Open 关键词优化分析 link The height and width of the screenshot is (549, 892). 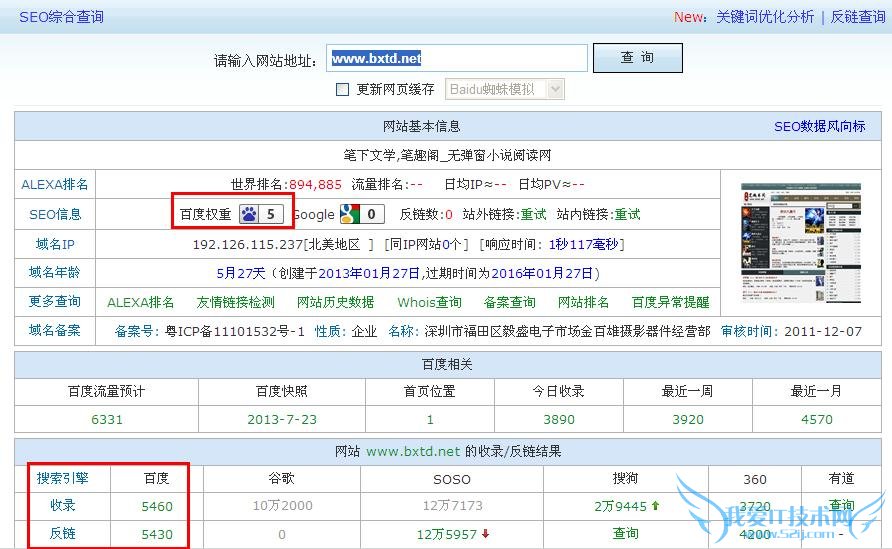point(765,17)
